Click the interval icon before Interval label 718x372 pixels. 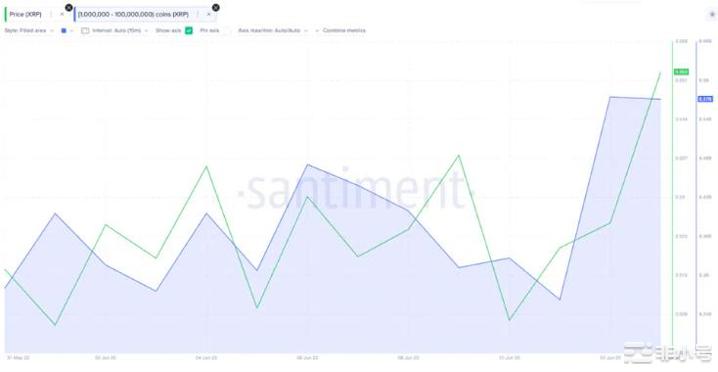(x=85, y=31)
